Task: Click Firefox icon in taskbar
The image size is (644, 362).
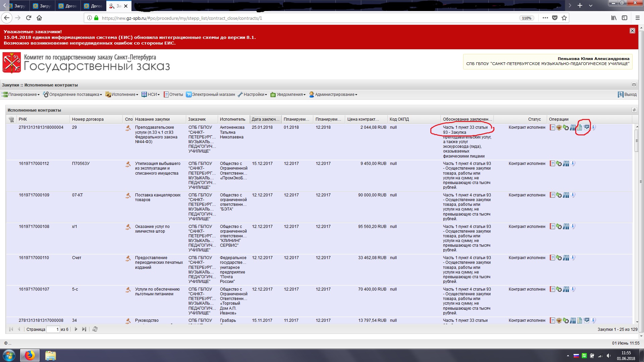Action: (30, 355)
